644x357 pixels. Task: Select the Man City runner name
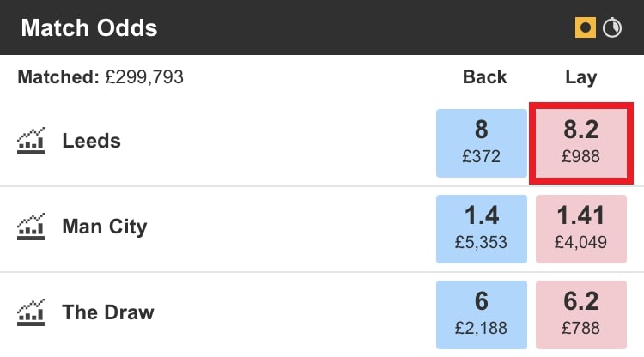pyautogui.click(x=104, y=227)
